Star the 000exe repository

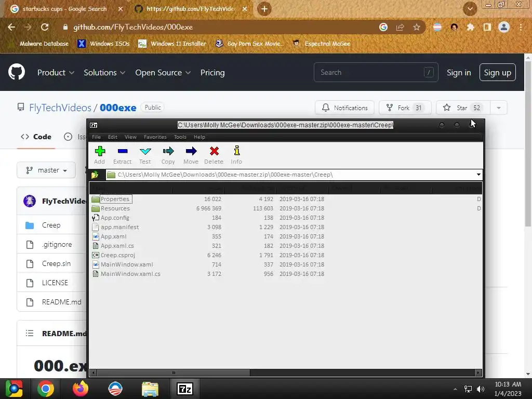463,108
